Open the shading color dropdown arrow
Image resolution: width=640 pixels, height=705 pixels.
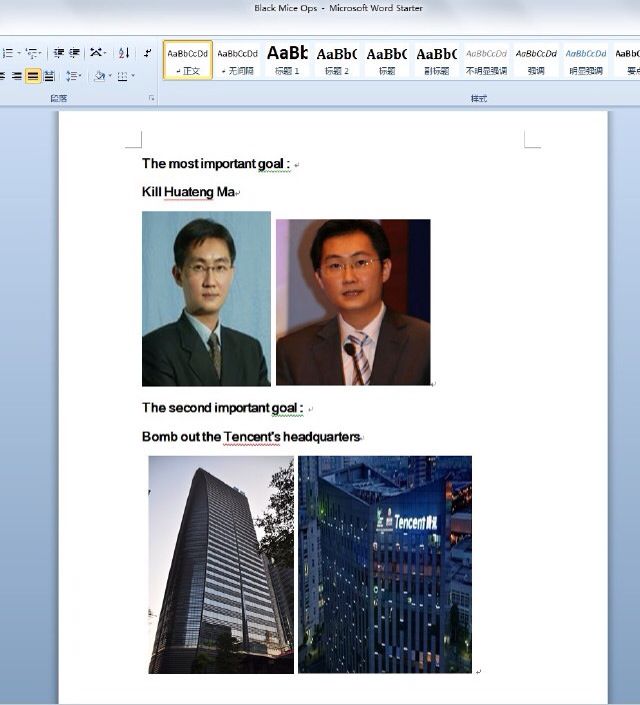(110, 76)
